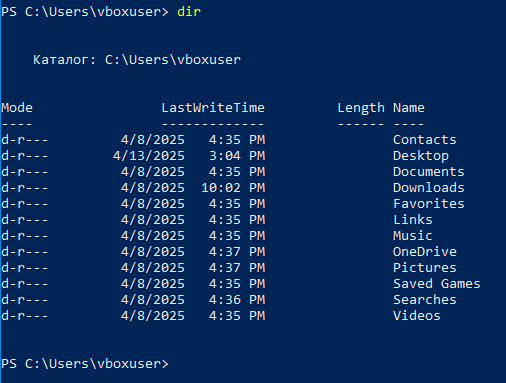The height and width of the screenshot is (383, 506).
Task: Click the Documents directory name
Action: click(428, 172)
